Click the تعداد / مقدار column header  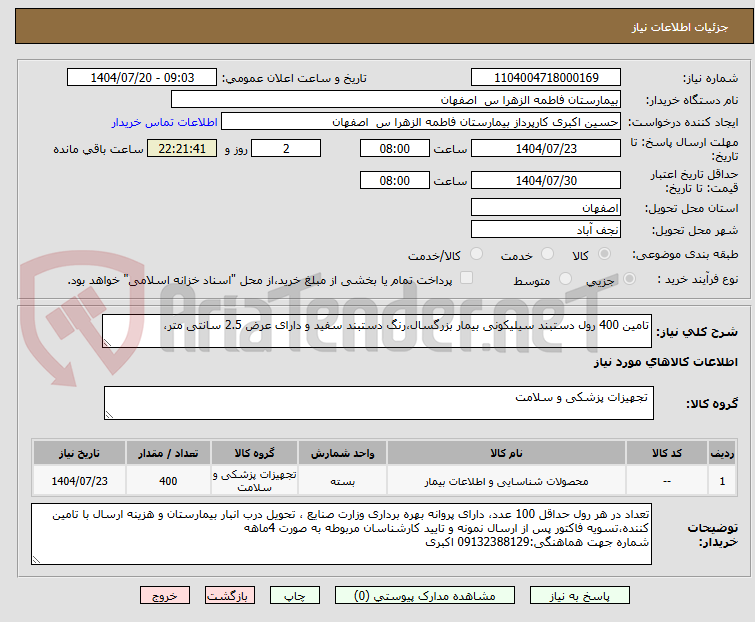[x=168, y=453]
